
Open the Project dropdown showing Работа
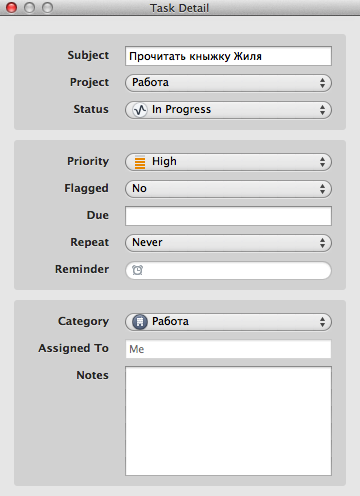pos(228,83)
